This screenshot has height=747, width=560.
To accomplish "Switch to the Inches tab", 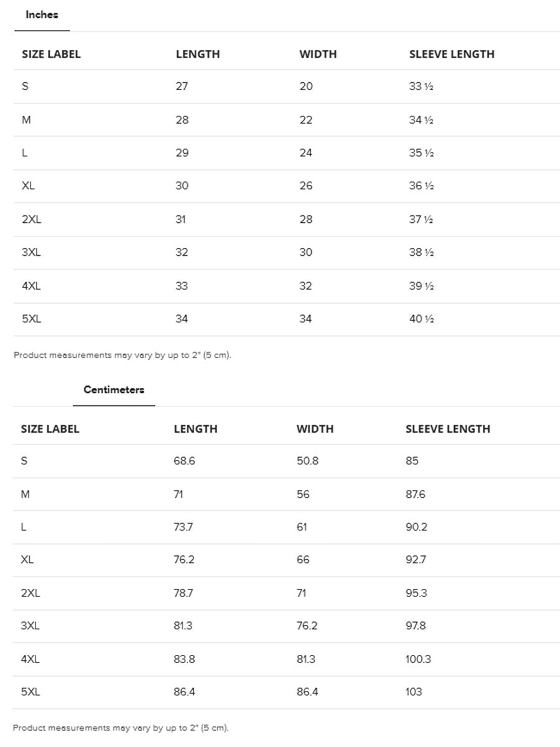I will tap(42, 15).
